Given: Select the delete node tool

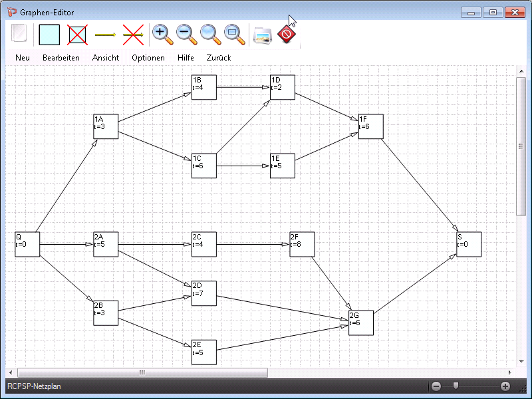Looking at the screenshot, I should (78, 34).
